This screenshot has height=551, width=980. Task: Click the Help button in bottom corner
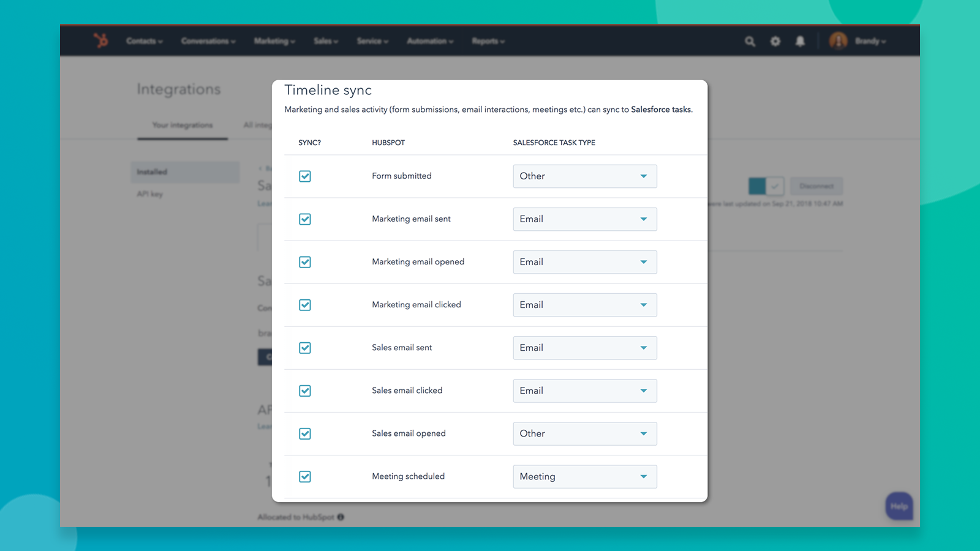(899, 506)
